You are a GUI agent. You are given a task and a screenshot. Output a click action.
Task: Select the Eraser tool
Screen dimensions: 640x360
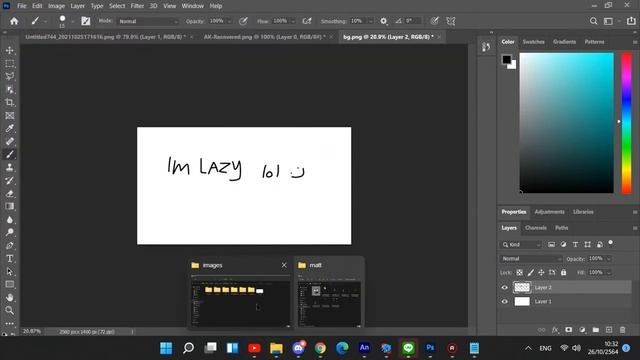point(10,193)
